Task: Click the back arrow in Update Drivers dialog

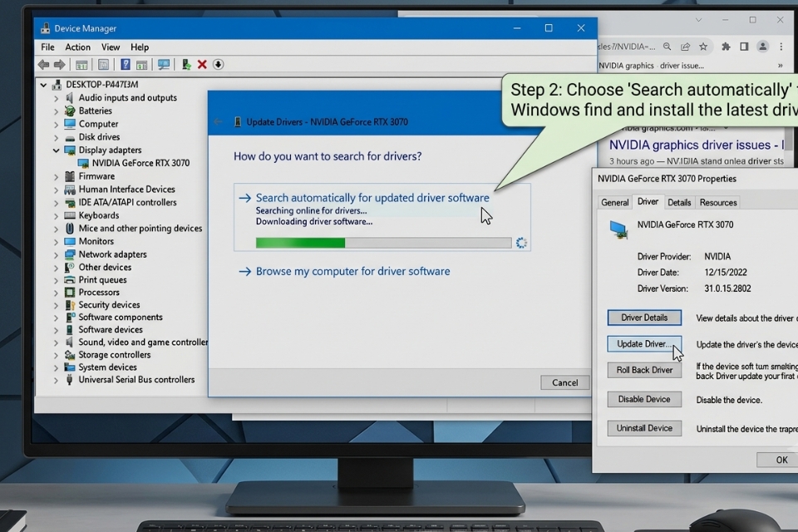Action: pos(218,122)
